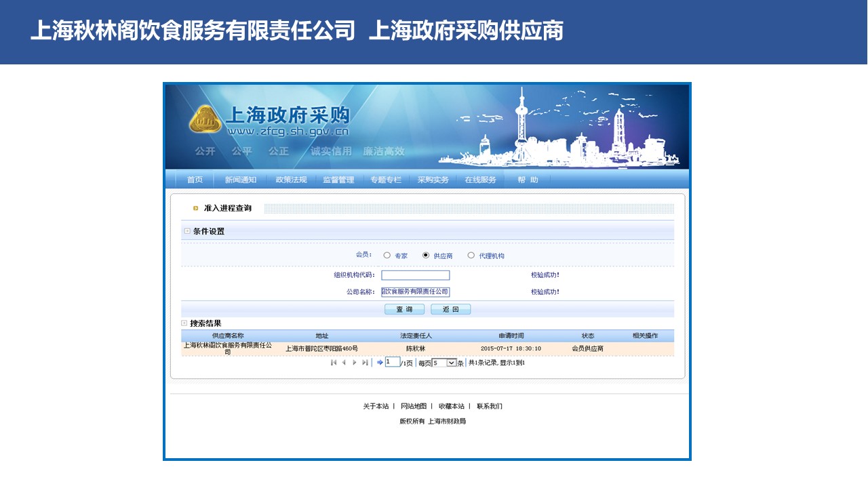Click the 陈秋林 cell
The image size is (868, 488).
416,348
